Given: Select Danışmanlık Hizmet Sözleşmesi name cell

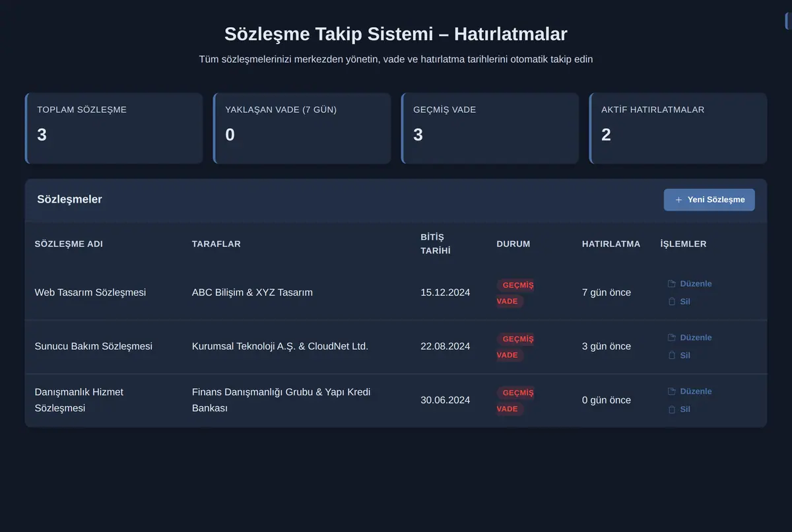Looking at the screenshot, I should 79,400.
